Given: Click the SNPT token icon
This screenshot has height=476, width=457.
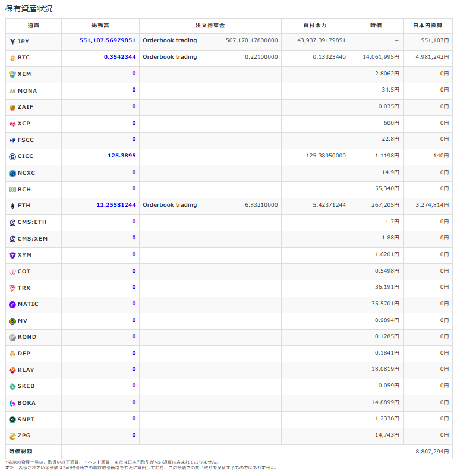Looking at the screenshot, I should tap(12, 420).
